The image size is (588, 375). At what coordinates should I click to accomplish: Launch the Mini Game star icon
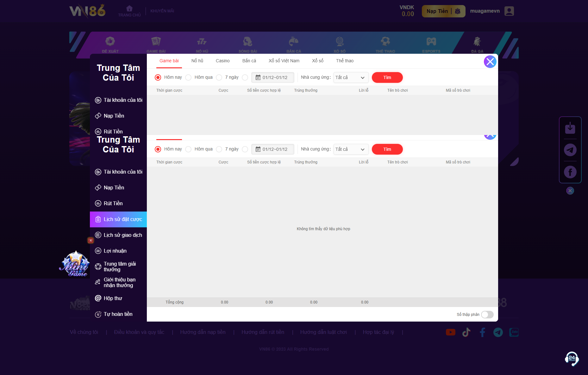pos(75,264)
